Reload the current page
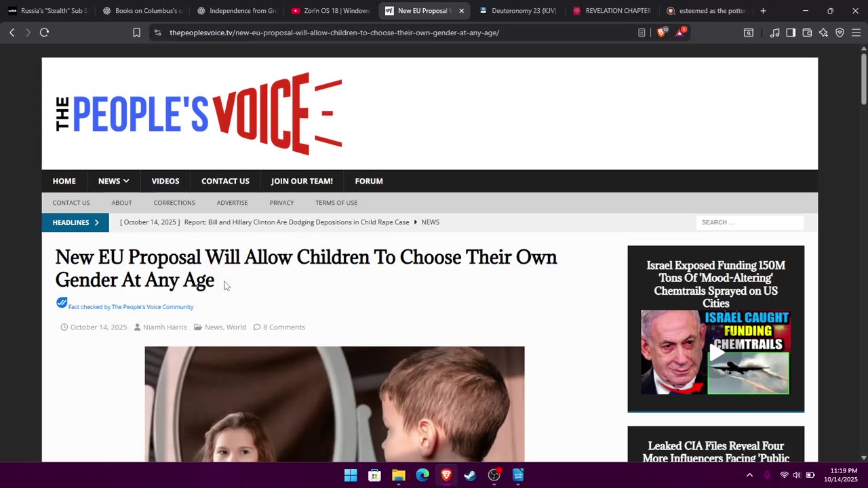The image size is (868, 488). [44, 33]
